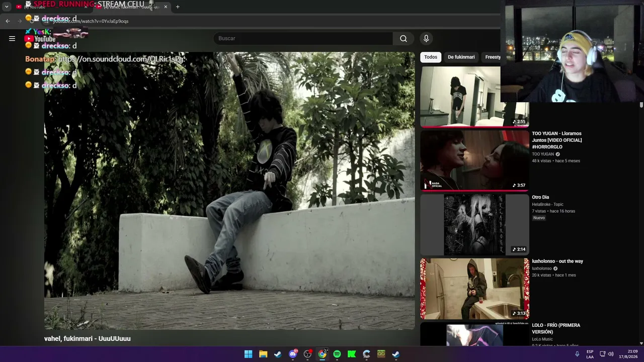The height and width of the screenshot is (362, 644).
Task: Open the first Steam taskbar icon
Action: pyautogui.click(x=278, y=354)
